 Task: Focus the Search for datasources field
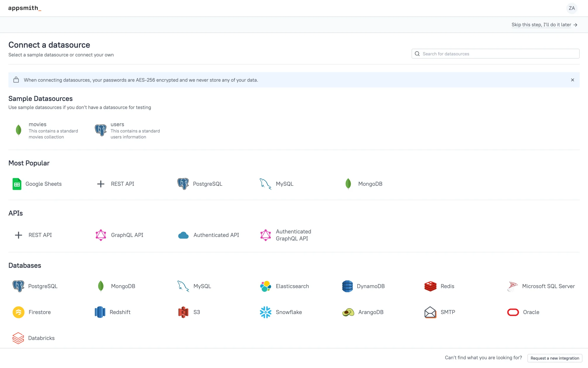pyautogui.click(x=495, y=54)
